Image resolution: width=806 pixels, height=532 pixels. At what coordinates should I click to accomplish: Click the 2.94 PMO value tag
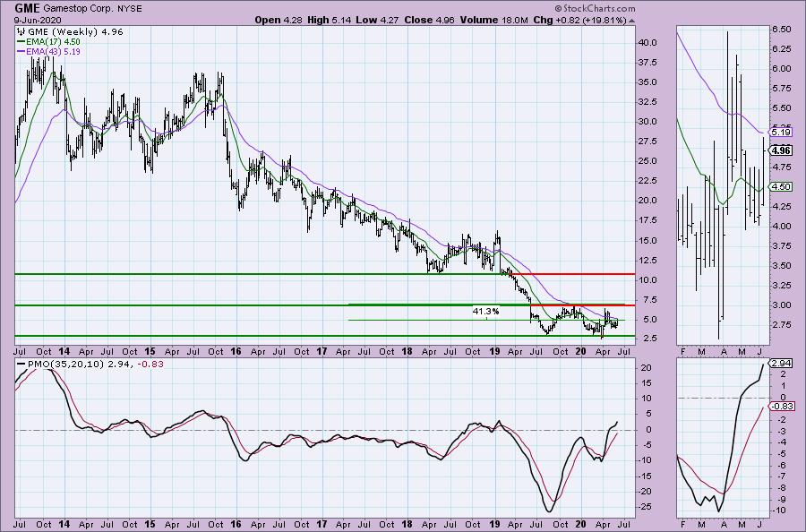coord(780,364)
